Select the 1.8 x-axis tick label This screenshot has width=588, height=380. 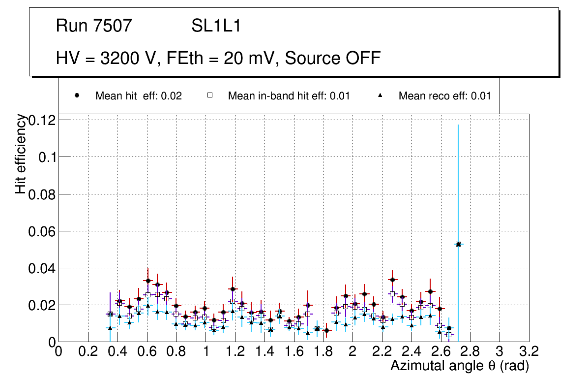[x=323, y=351]
